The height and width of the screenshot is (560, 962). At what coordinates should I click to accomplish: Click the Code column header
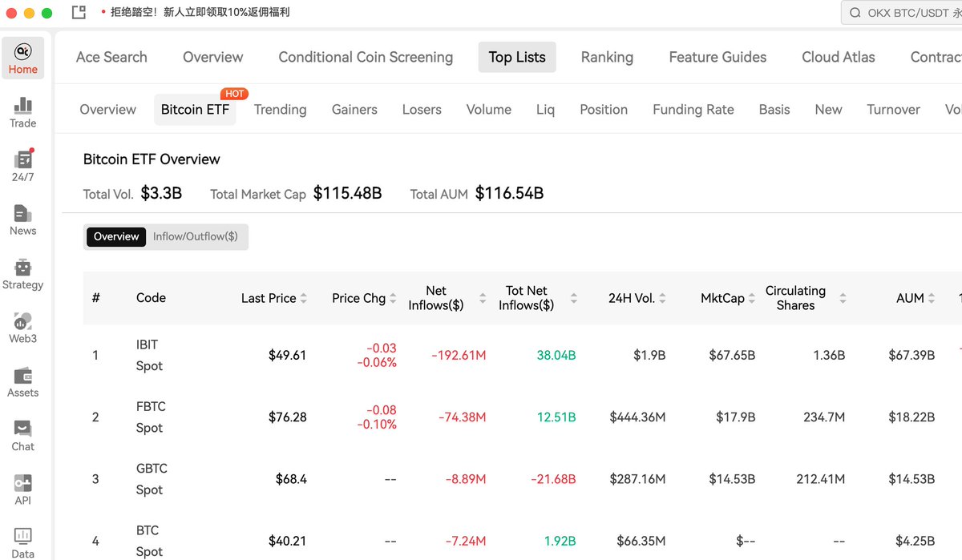tap(151, 298)
